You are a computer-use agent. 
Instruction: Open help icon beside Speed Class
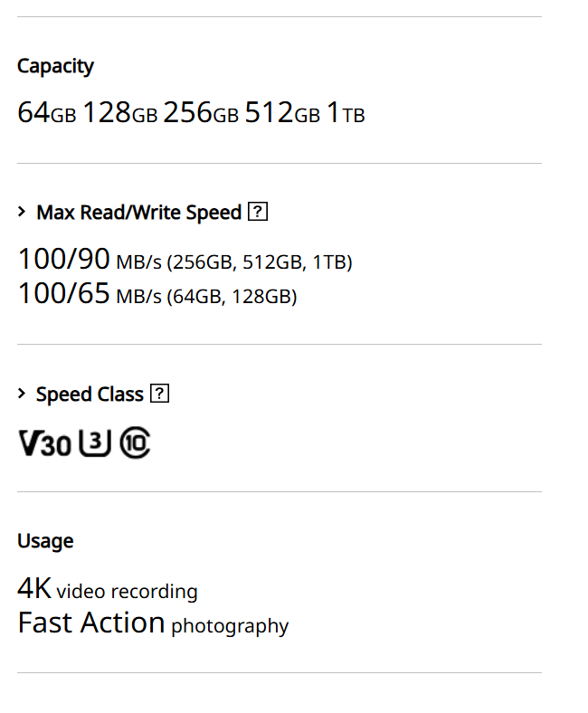(160, 395)
